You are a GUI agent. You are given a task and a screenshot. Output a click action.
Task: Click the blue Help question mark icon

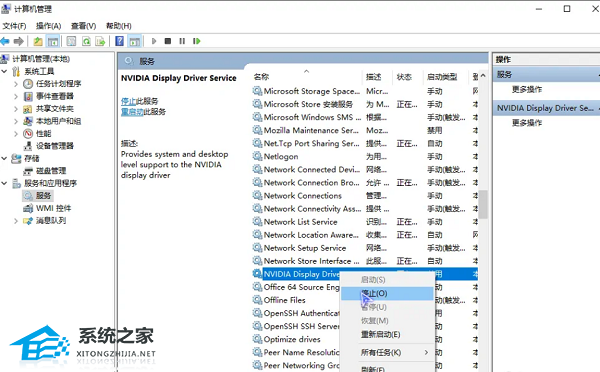120,41
